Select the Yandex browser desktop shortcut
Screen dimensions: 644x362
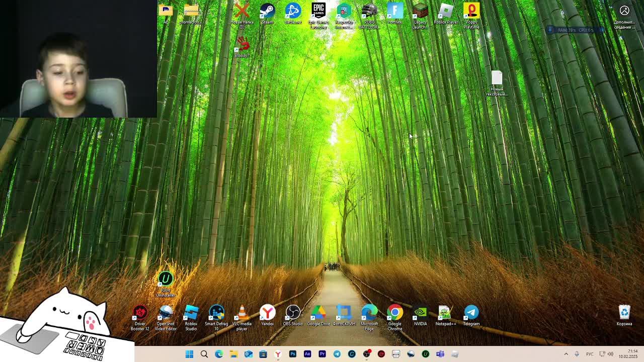(267, 316)
